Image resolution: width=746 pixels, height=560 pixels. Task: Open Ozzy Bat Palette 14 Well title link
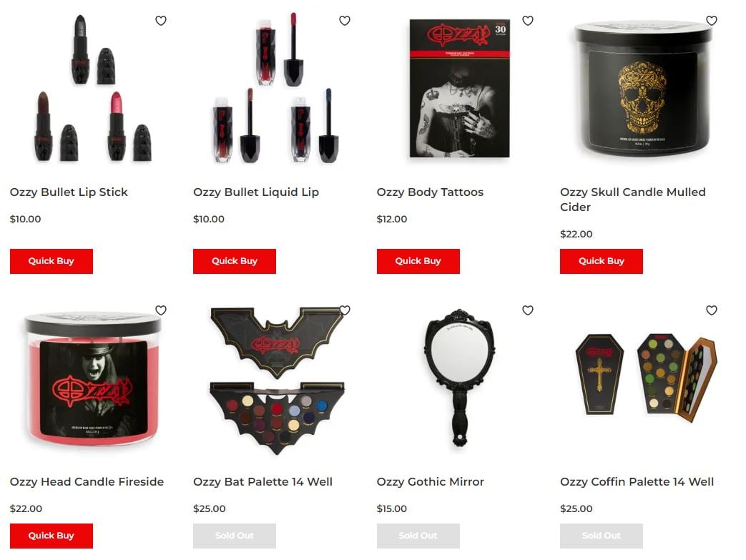tap(262, 481)
